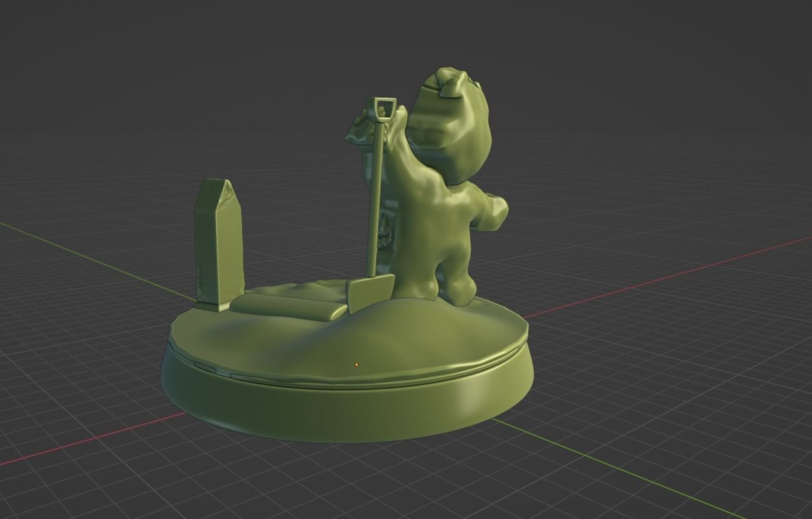Image resolution: width=812 pixels, height=519 pixels.
Task: Click the shovel's D-shaped handle grip
Action: (x=381, y=109)
